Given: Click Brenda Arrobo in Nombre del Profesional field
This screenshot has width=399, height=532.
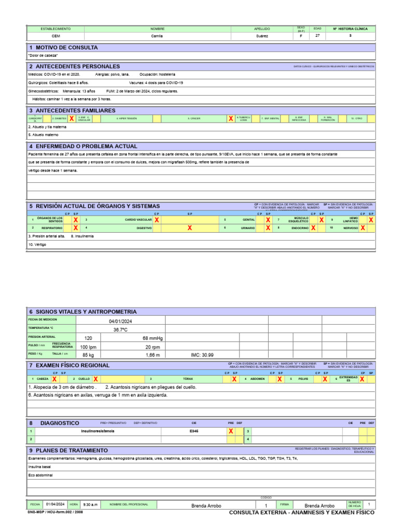Looking at the screenshot, I should pos(206,506).
